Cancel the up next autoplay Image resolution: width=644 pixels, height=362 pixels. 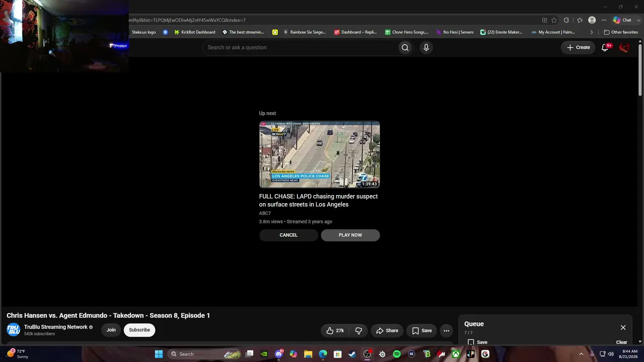(x=288, y=235)
